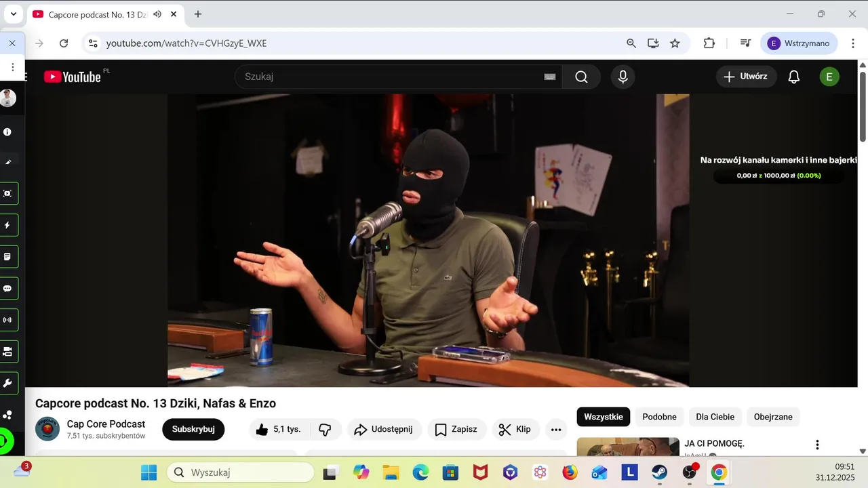This screenshot has width=868, height=488.
Task: Open the YouTube notifications bell
Action: point(794,77)
